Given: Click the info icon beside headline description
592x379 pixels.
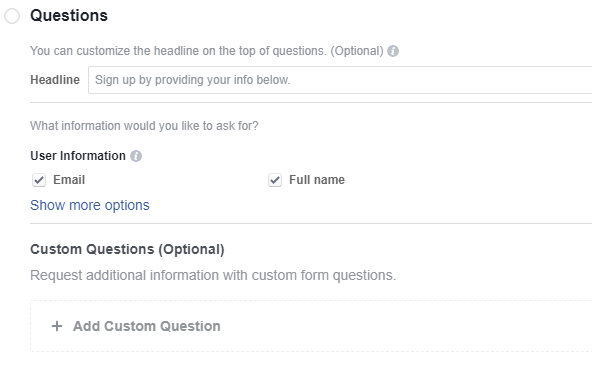Looking at the screenshot, I should [393, 51].
